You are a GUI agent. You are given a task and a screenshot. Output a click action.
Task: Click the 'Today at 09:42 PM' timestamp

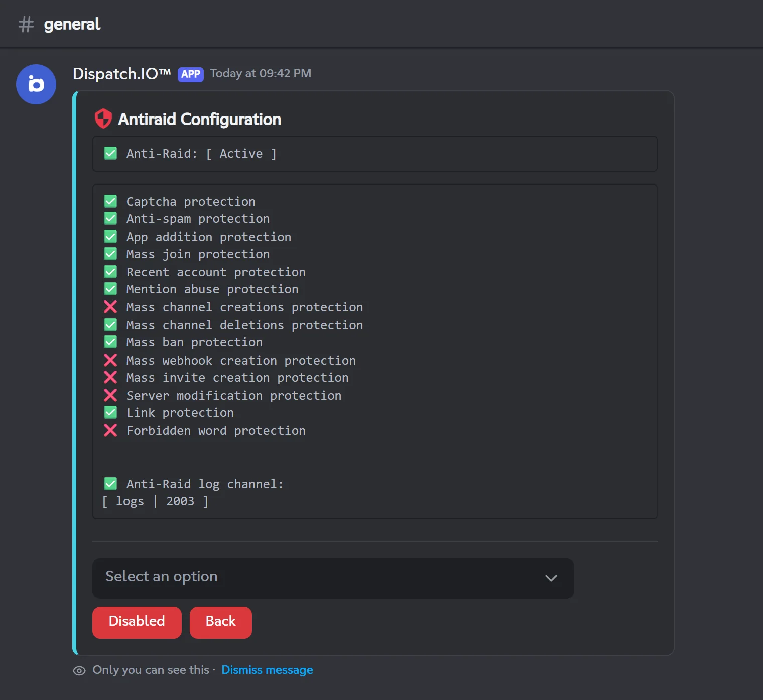(261, 74)
